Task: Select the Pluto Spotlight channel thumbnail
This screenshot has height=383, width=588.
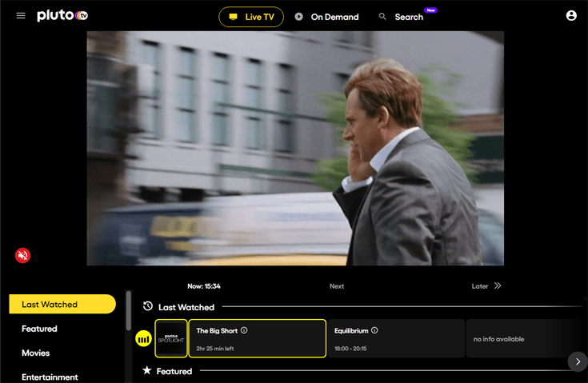Action: pyautogui.click(x=171, y=338)
